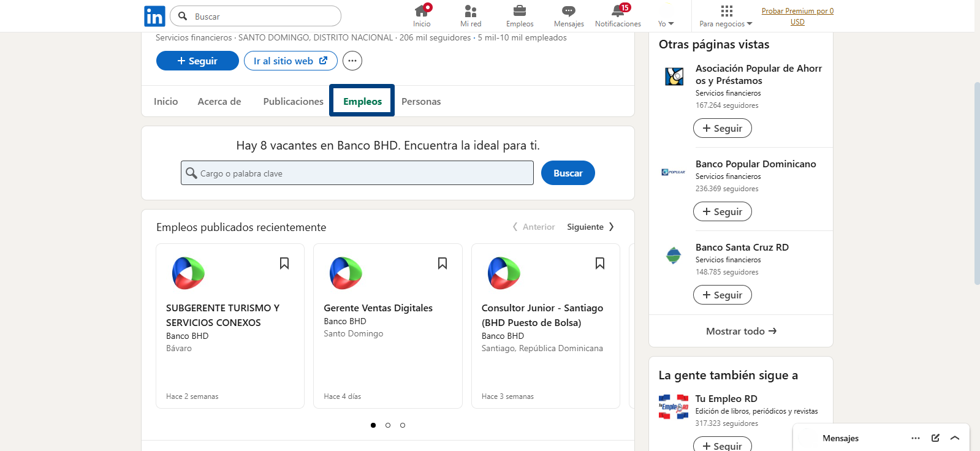Open SUBGERENTE TURISMO Y SERVICIOS CONEXOS job

tap(222, 315)
